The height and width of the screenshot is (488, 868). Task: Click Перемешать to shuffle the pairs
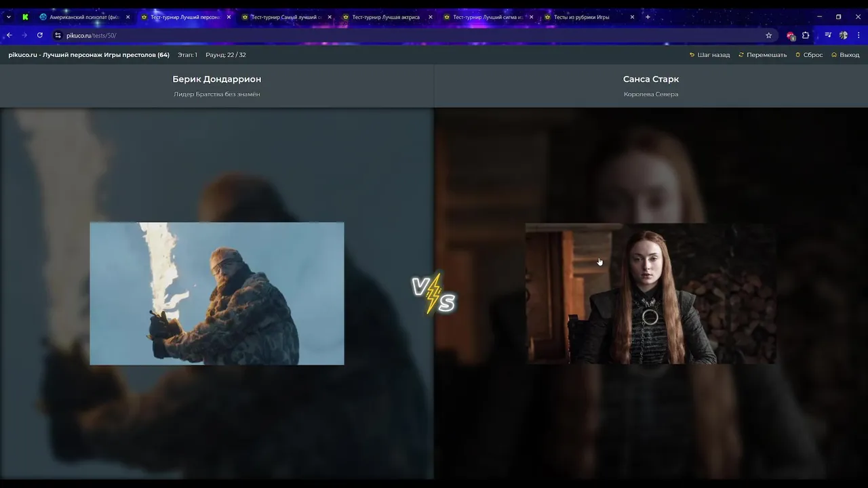click(x=763, y=55)
